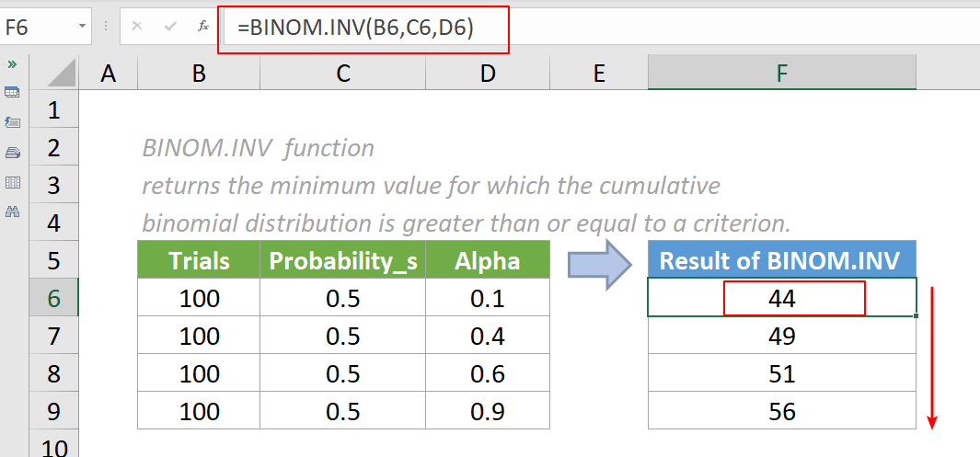
Task: Click inside the Name Box showing F6
Action: [37, 28]
